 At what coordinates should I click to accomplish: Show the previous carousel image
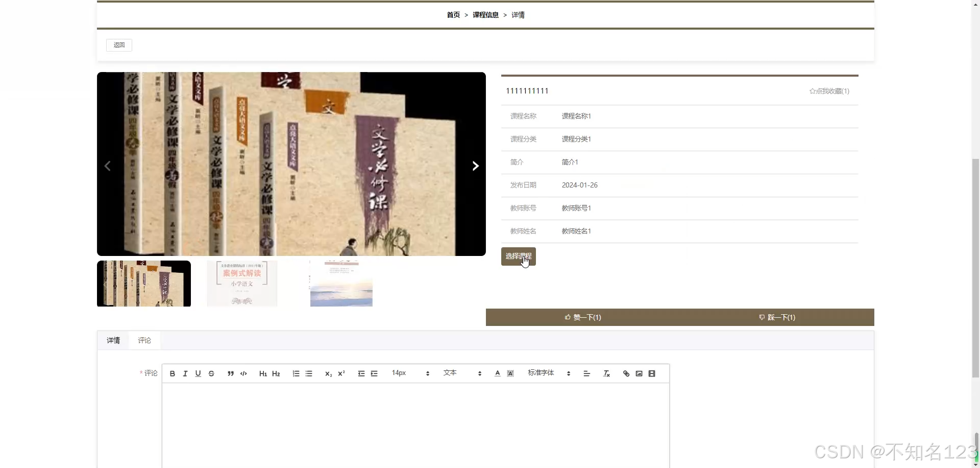point(108,166)
